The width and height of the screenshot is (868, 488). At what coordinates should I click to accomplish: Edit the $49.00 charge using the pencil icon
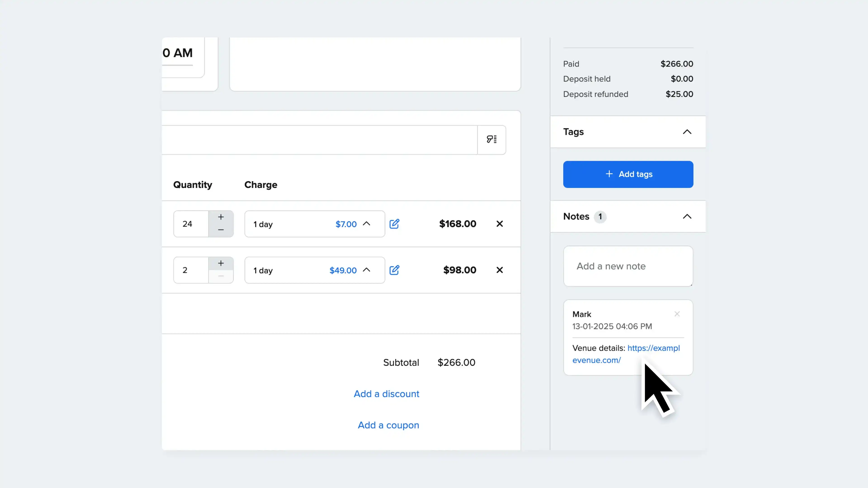(395, 270)
